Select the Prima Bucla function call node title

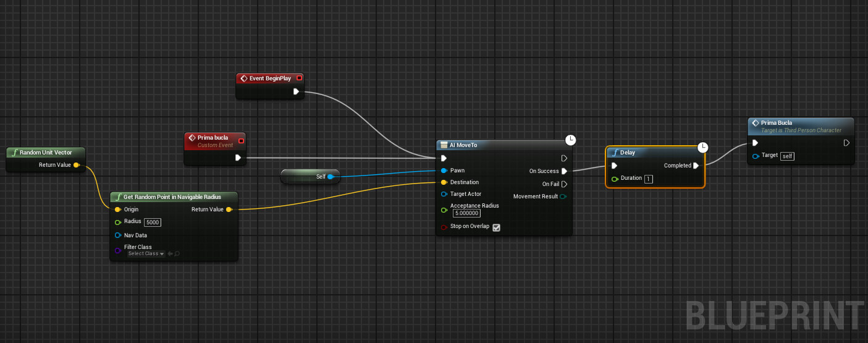777,123
